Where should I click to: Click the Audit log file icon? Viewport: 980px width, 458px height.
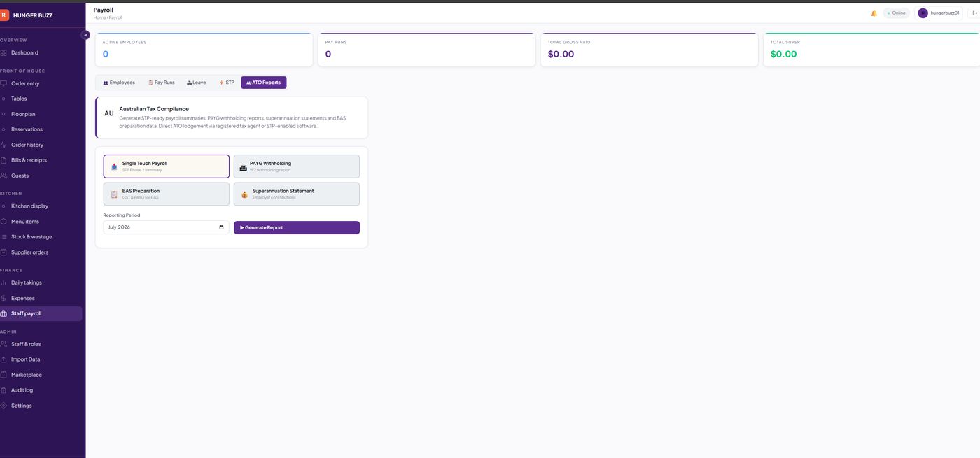point(3,390)
